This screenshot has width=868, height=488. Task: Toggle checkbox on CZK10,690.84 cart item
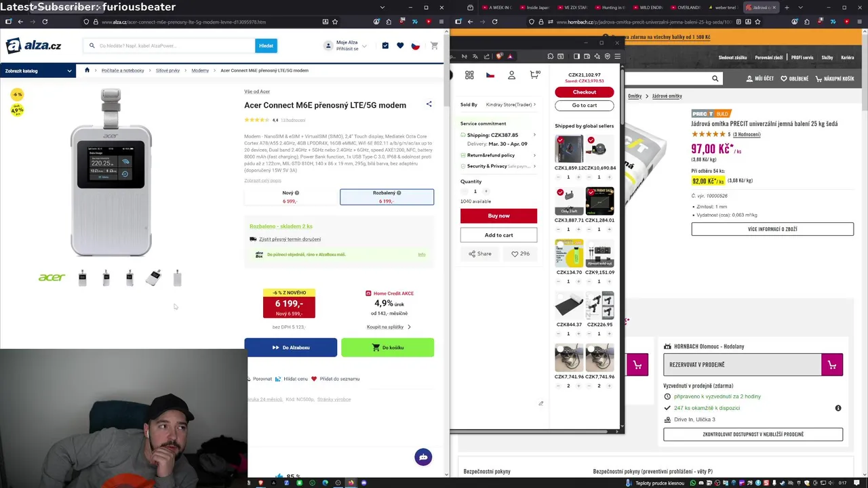[x=591, y=141]
